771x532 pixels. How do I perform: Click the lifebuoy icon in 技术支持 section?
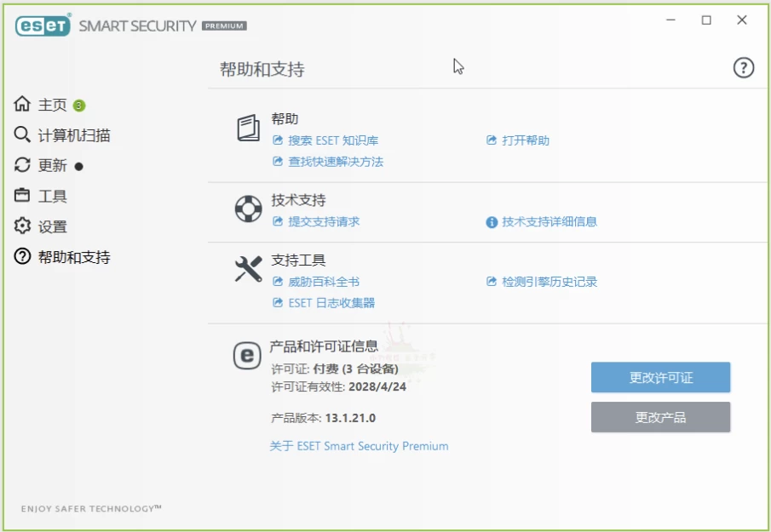247,208
